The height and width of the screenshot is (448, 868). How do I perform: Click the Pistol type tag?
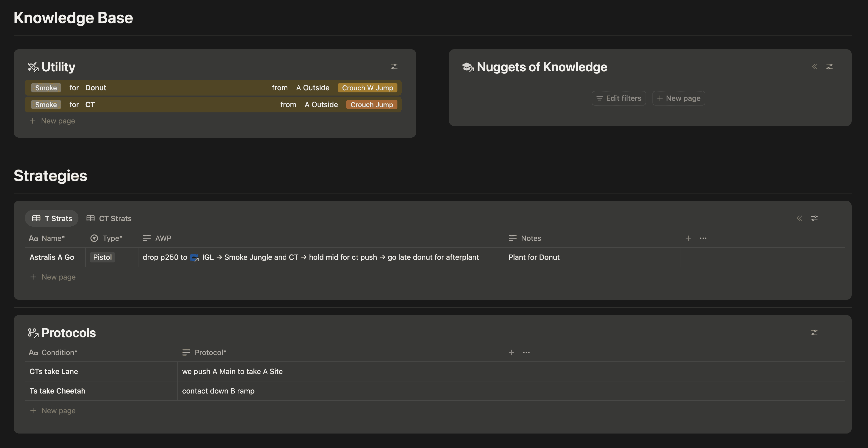[x=102, y=257]
